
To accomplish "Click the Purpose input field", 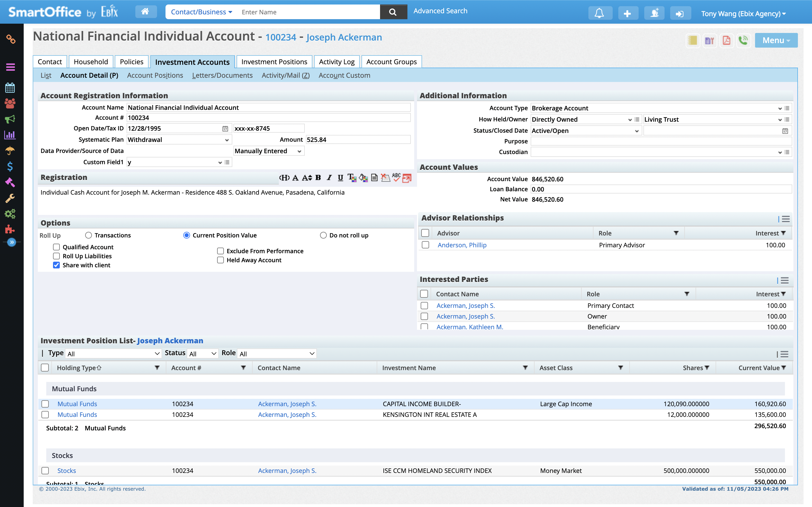I will (x=660, y=141).
